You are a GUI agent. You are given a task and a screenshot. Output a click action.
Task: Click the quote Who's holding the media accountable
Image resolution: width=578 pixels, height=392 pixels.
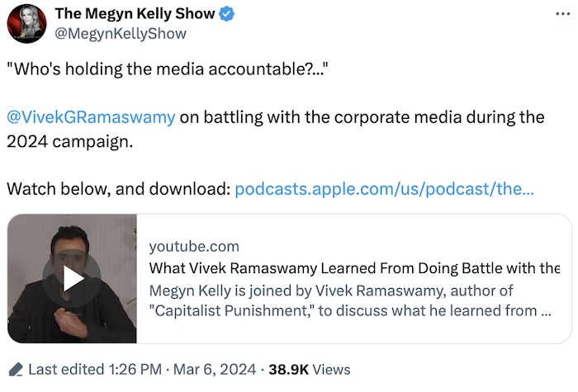point(168,70)
